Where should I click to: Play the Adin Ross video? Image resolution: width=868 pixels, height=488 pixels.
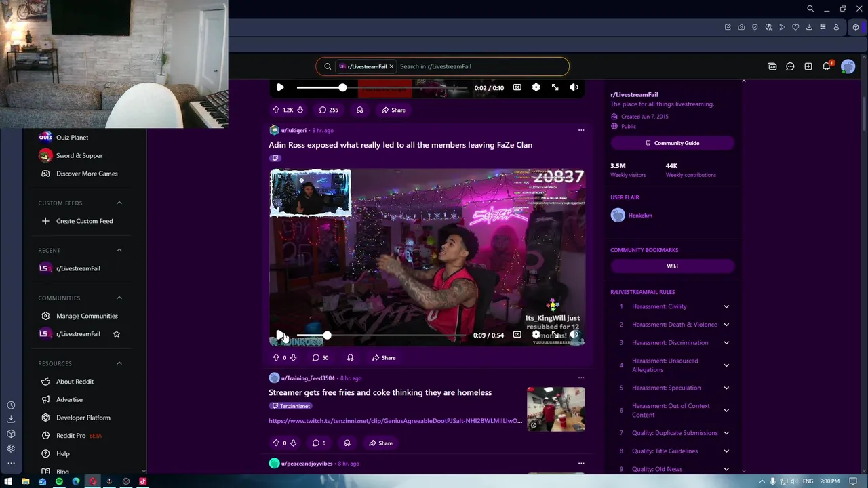click(280, 335)
